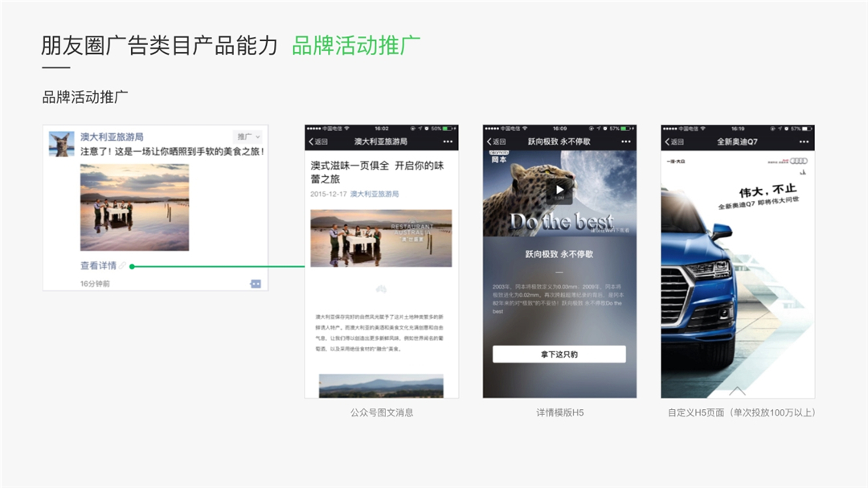868x488 pixels.
Task: Tap the 拿下这只豹 button
Action: 559,355
